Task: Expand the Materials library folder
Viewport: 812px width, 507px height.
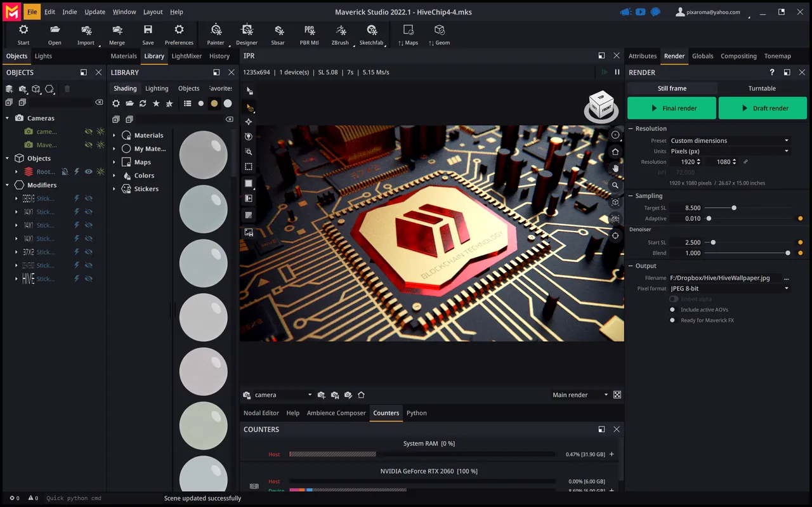Action: [114, 135]
